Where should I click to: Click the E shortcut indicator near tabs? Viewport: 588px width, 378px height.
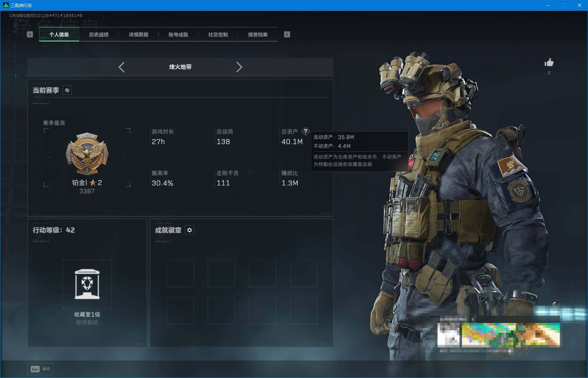tap(287, 34)
